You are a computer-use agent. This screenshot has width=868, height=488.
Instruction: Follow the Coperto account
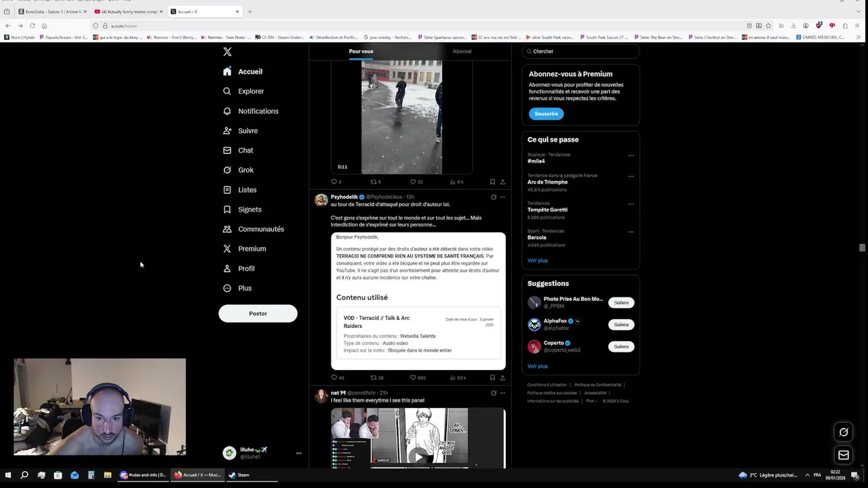(x=621, y=346)
